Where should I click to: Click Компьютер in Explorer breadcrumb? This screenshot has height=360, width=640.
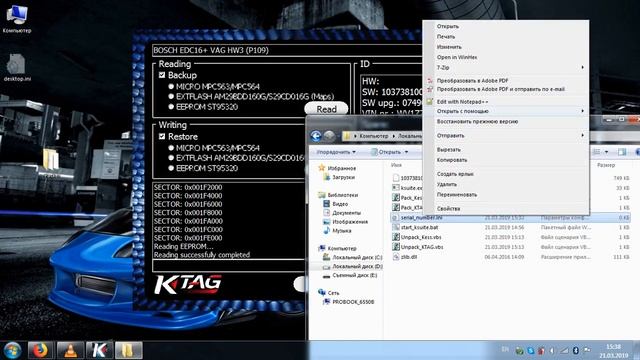pos(373,136)
